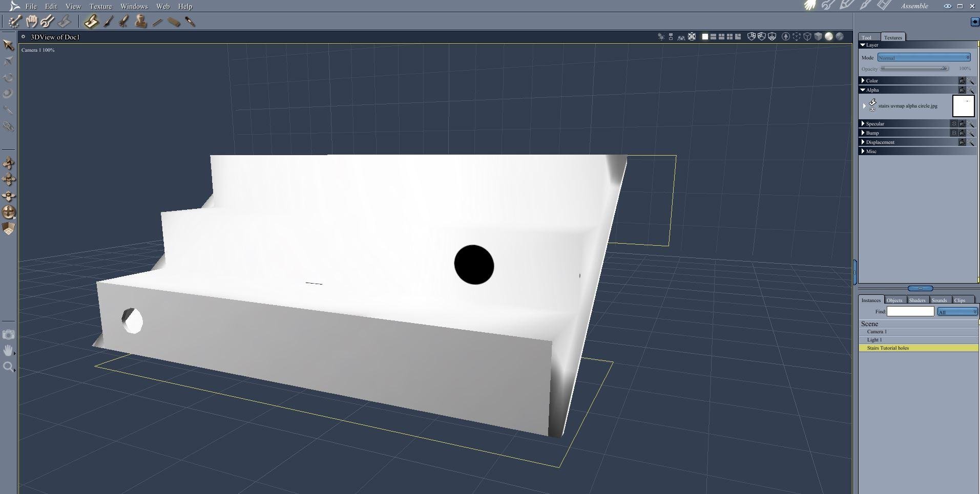Collapse the properties tray with arrow button
The width and height of the screenshot is (980, 494).
(974, 22)
